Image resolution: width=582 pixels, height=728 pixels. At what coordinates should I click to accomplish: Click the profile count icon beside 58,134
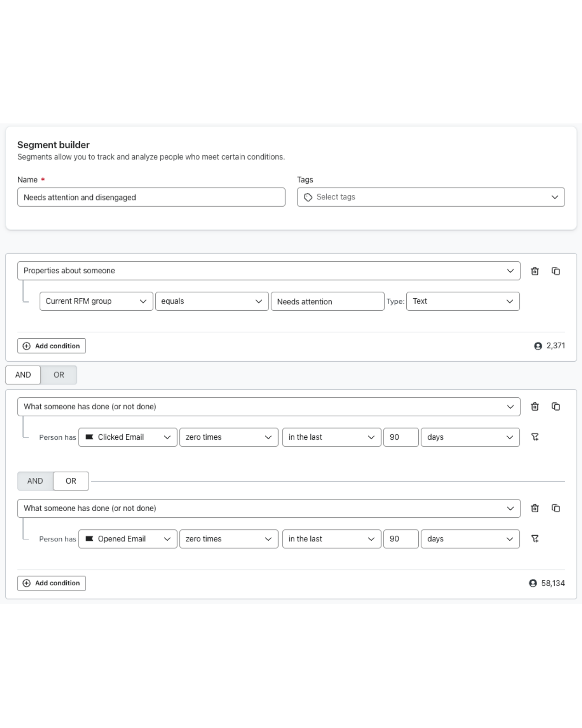[533, 583]
